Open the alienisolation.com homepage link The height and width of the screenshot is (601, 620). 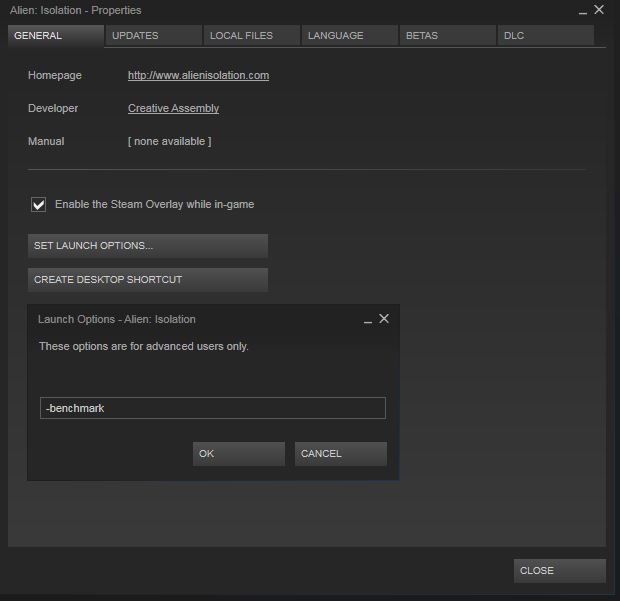click(x=198, y=75)
